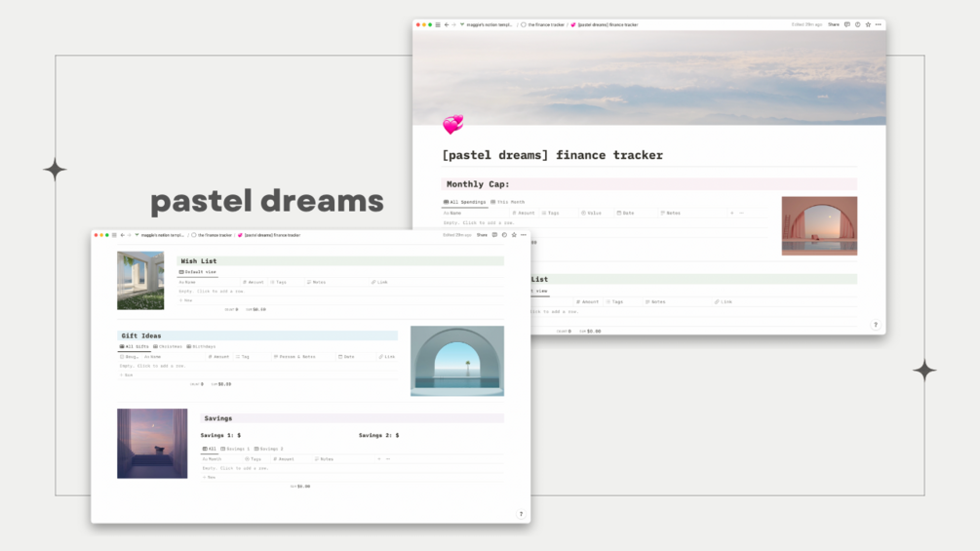Click the cloud cover image in the top-right window
The width and height of the screenshot is (980, 551).
pos(648,77)
